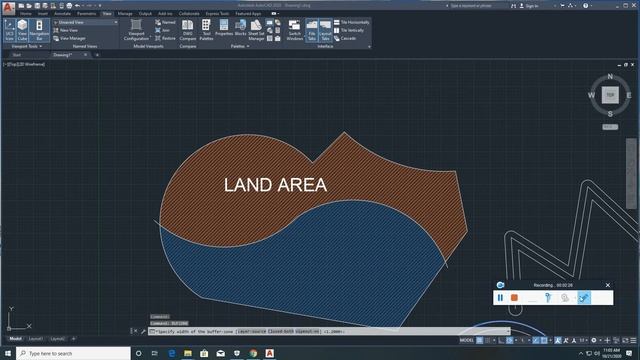Click Cascade windows

(x=345, y=38)
